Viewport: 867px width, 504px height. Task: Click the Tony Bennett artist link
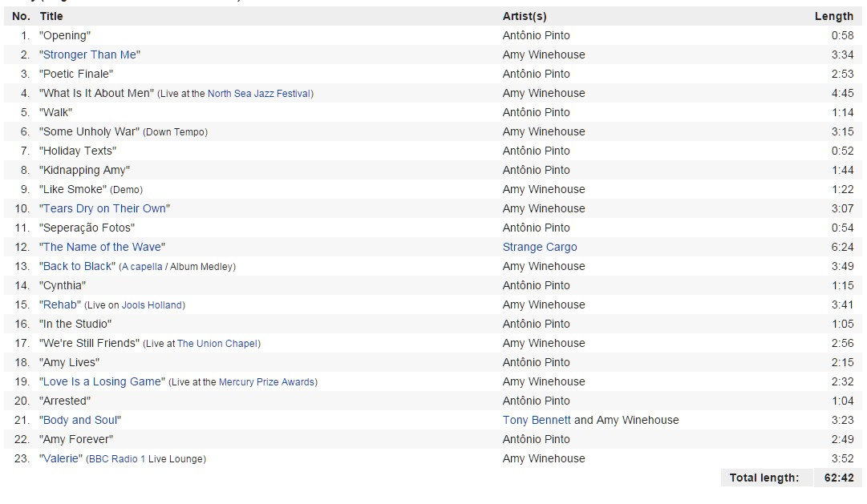[537, 420]
